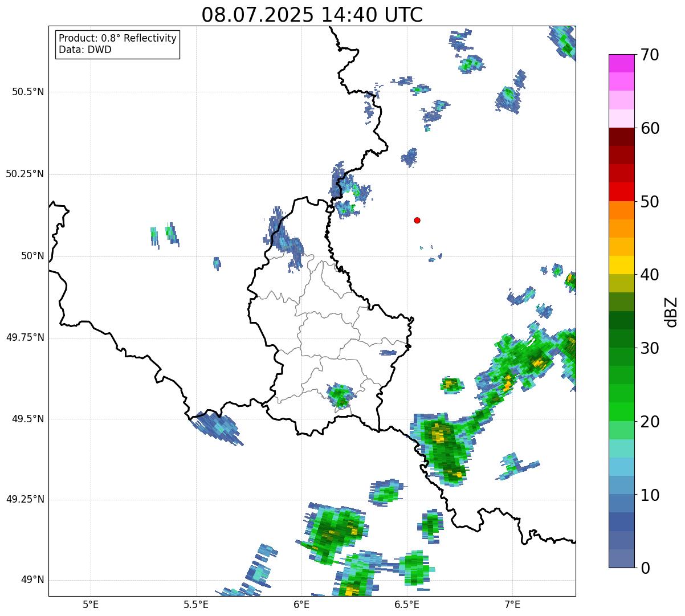Select the 50.5°N latitude label

(28, 92)
